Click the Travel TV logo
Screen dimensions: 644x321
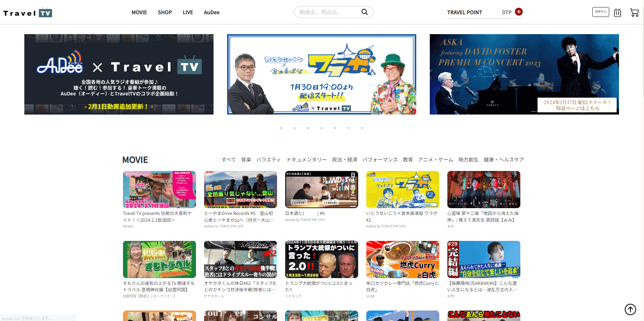click(28, 13)
